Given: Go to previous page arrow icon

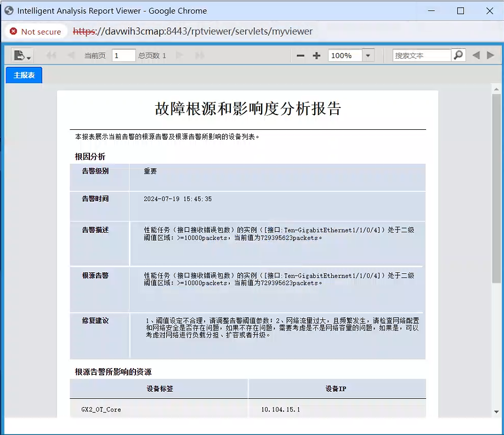Looking at the screenshot, I should pyautogui.click(x=71, y=55).
